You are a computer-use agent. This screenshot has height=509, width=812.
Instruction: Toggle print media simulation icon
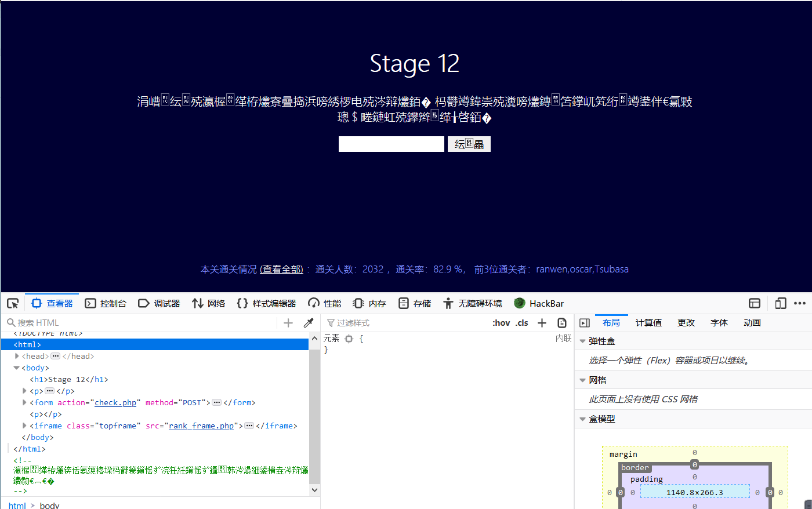coord(561,322)
